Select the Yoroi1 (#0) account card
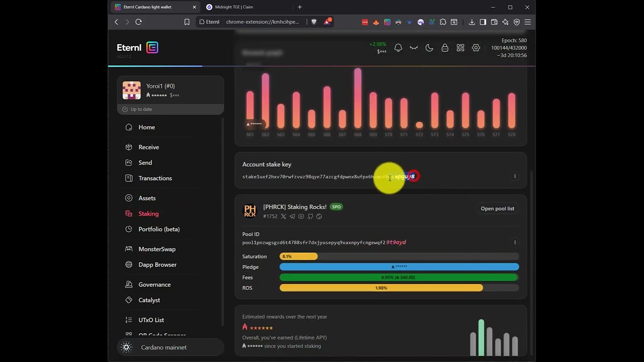This screenshot has height=362, width=644. [171, 95]
